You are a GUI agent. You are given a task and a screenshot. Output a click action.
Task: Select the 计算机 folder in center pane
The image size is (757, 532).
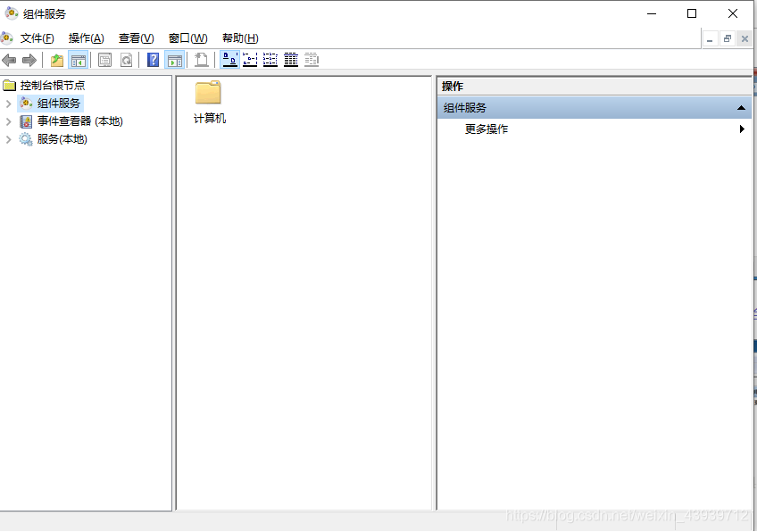[x=208, y=92]
